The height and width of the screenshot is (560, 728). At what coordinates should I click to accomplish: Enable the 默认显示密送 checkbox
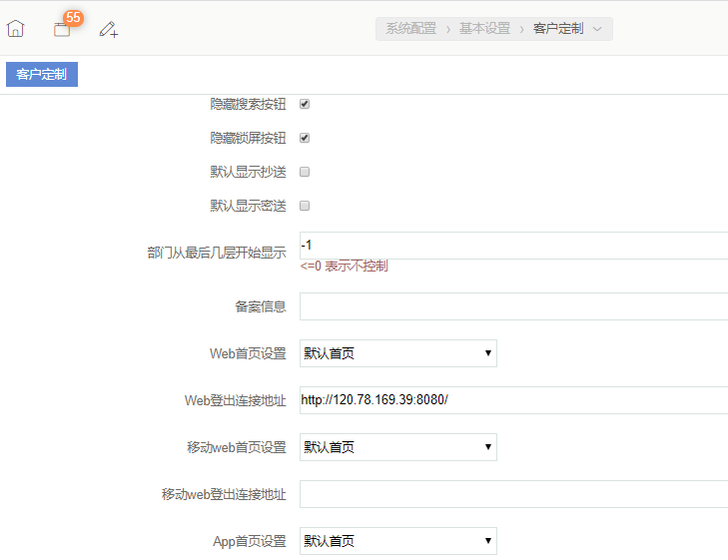(306, 206)
